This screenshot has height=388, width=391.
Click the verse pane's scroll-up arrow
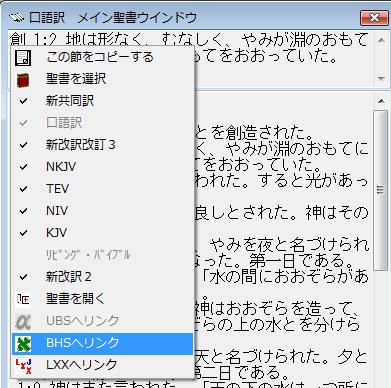pos(380,40)
